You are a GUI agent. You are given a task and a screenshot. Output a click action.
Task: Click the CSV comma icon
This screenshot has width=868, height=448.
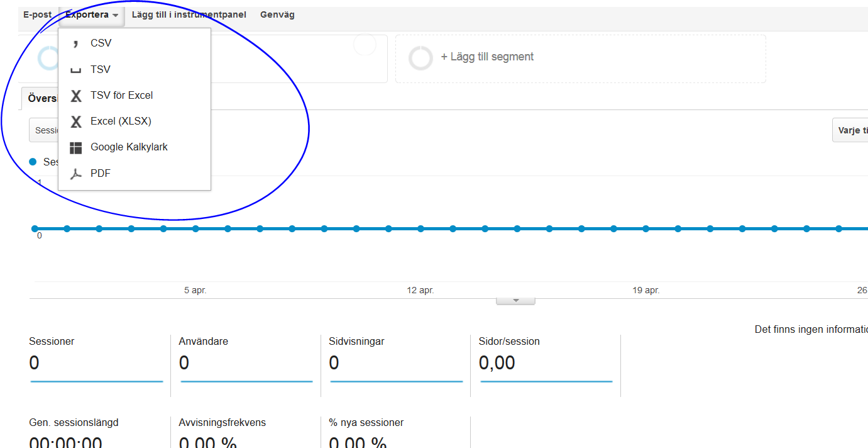(x=76, y=43)
